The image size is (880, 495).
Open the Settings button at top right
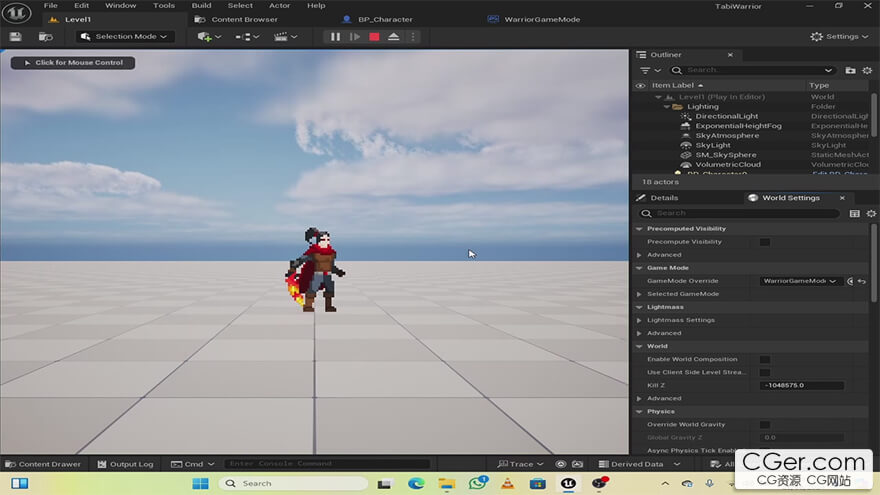click(x=839, y=36)
